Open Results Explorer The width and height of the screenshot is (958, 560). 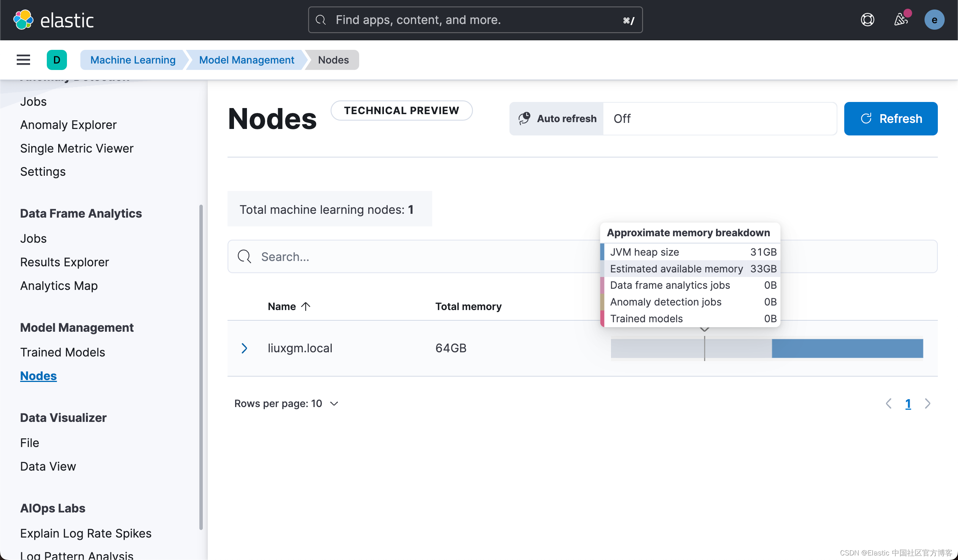click(65, 262)
